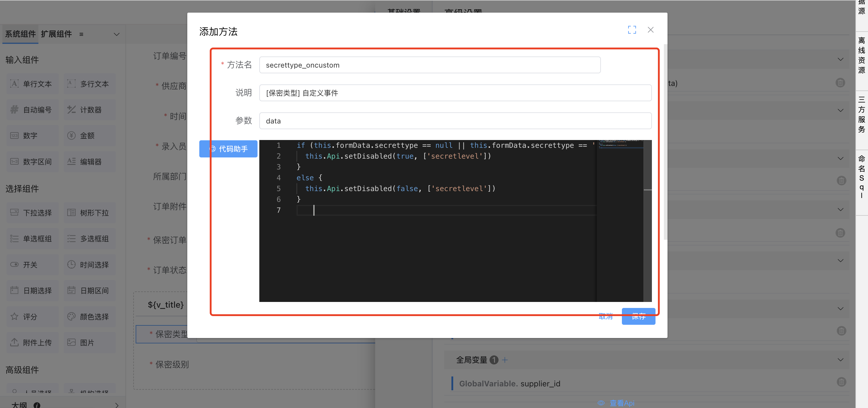Select the 金额 amount component
Viewport: 868px width, 408px height.
[x=90, y=135]
